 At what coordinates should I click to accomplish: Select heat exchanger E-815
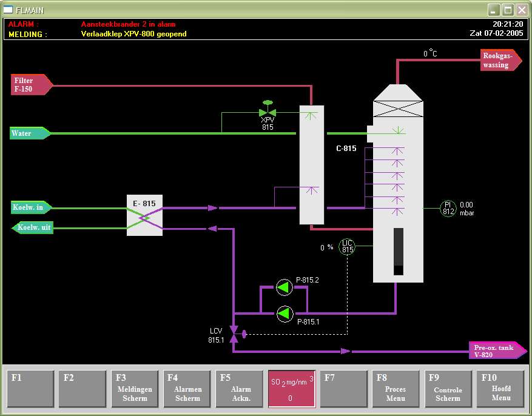pyautogui.click(x=144, y=215)
